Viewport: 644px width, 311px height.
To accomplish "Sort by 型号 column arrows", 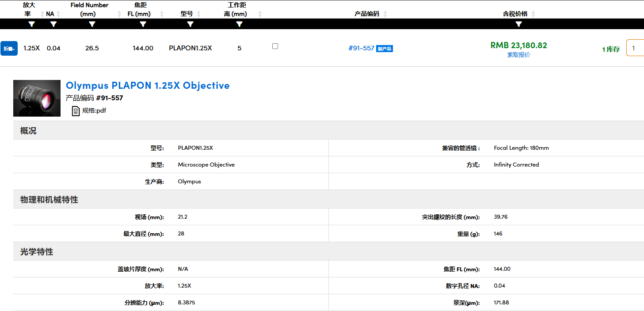I will [x=198, y=14].
